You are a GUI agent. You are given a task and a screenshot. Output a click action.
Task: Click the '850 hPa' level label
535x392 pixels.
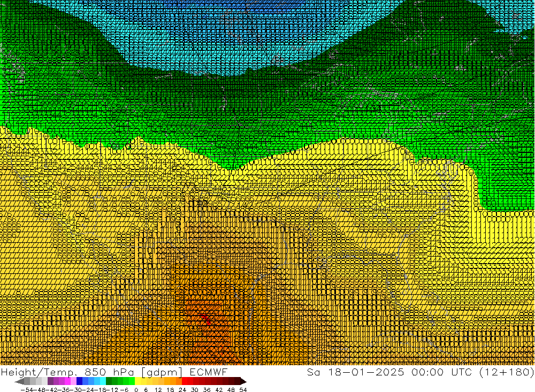109,372
